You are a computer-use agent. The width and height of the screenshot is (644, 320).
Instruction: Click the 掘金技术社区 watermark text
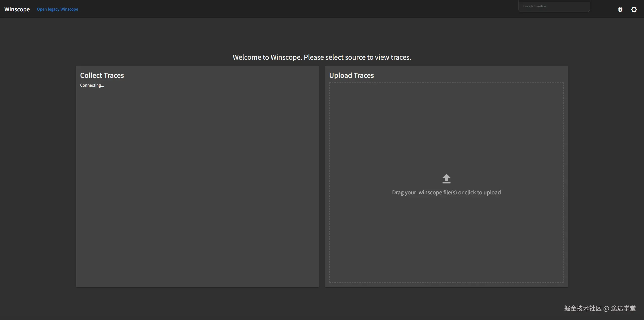(582, 308)
